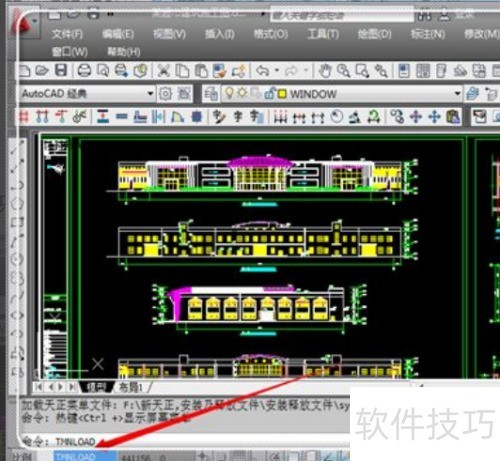
Task: Switch to the 布局1 layout tab
Action: click(131, 387)
